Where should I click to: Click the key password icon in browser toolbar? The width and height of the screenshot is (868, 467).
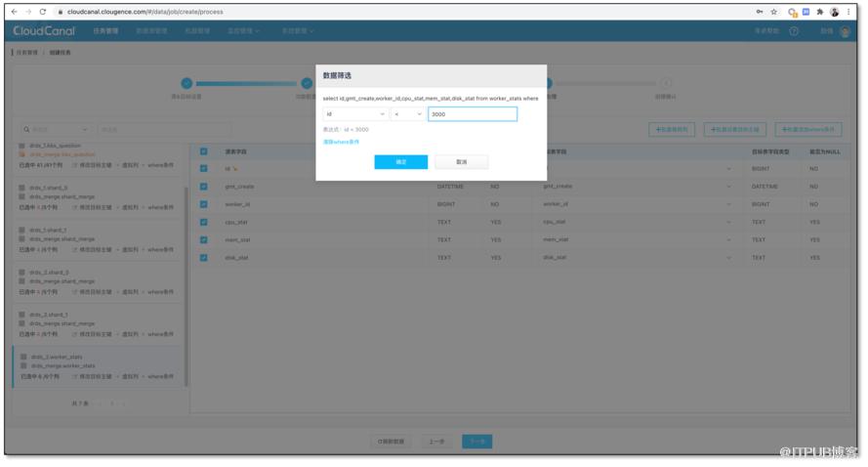760,12
